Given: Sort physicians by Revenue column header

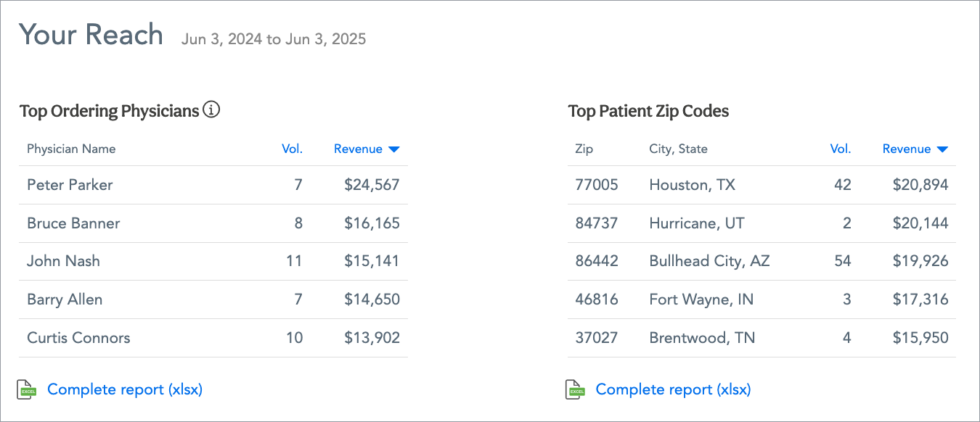Looking at the screenshot, I should (x=358, y=149).
